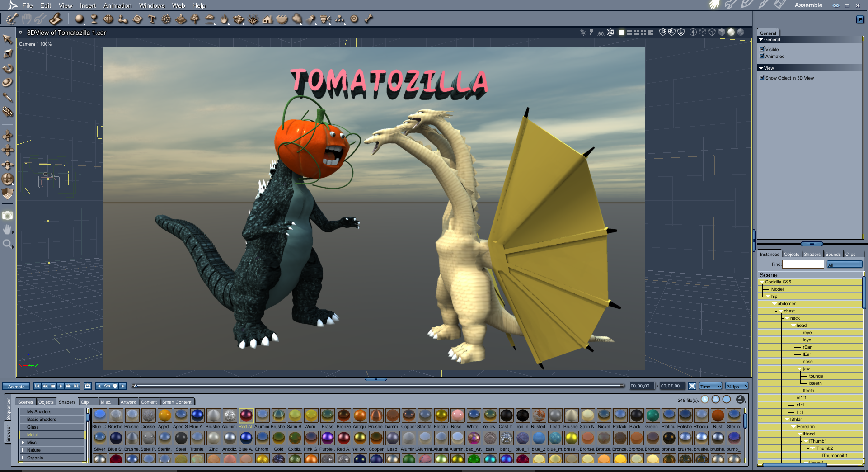Switch to the Sounds tab in Instances panel
Viewport: 868px width, 472px height.
pos(833,254)
